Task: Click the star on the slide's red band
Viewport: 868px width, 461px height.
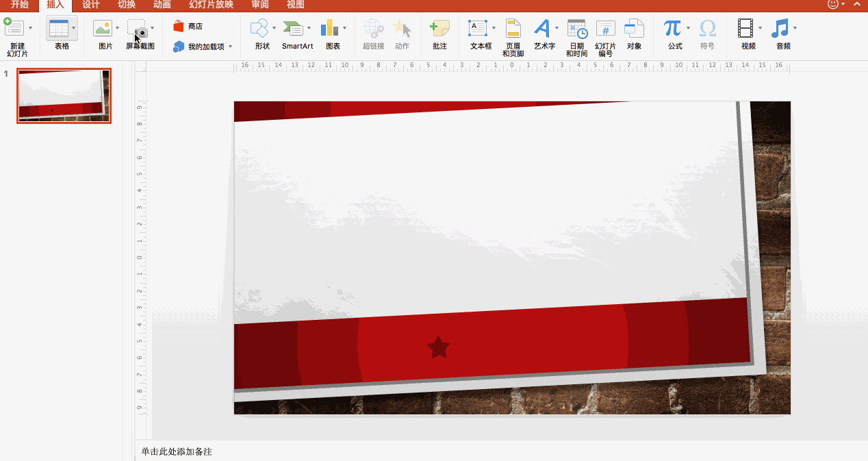Action: point(439,347)
